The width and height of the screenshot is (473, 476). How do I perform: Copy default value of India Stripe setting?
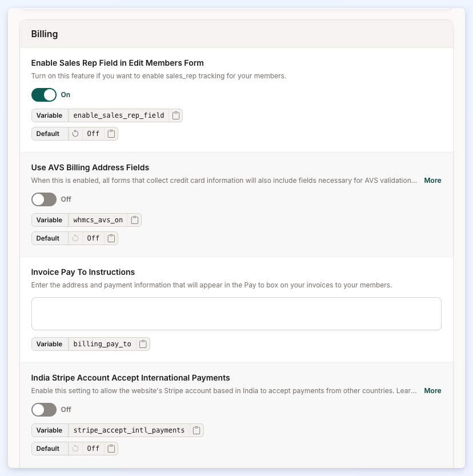(x=111, y=449)
